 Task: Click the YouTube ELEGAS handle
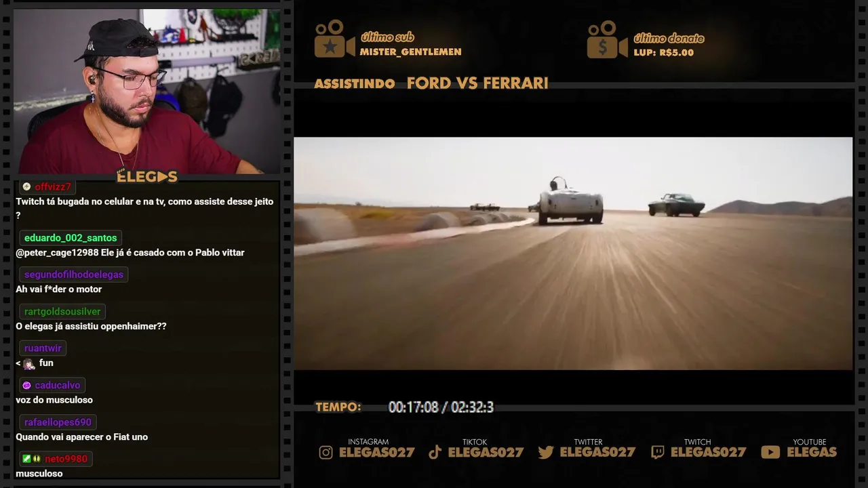tap(812, 452)
